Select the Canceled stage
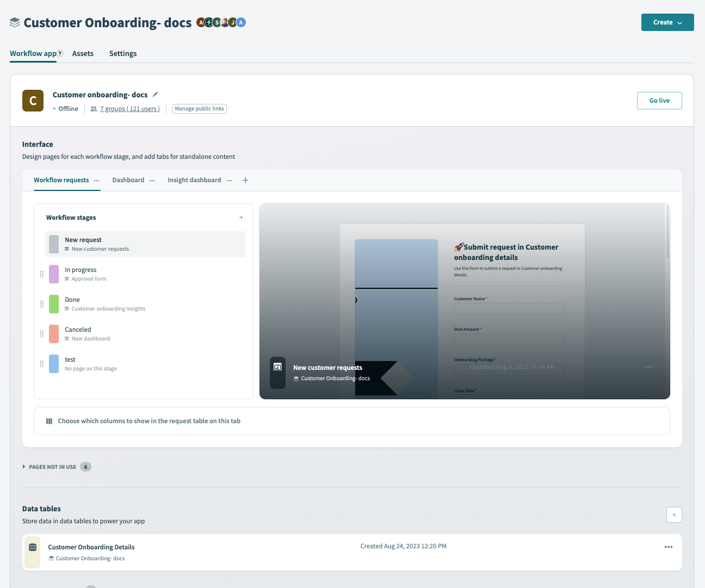The image size is (705, 588). (x=145, y=334)
